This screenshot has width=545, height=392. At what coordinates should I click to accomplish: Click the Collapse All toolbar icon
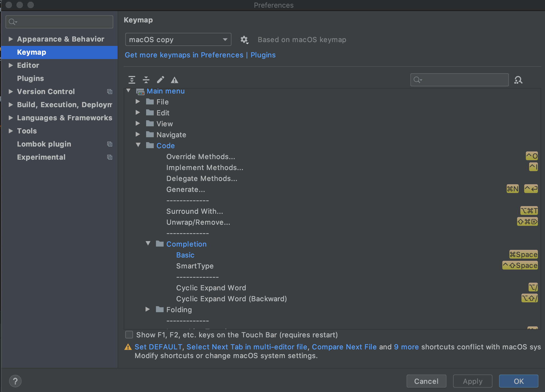146,80
